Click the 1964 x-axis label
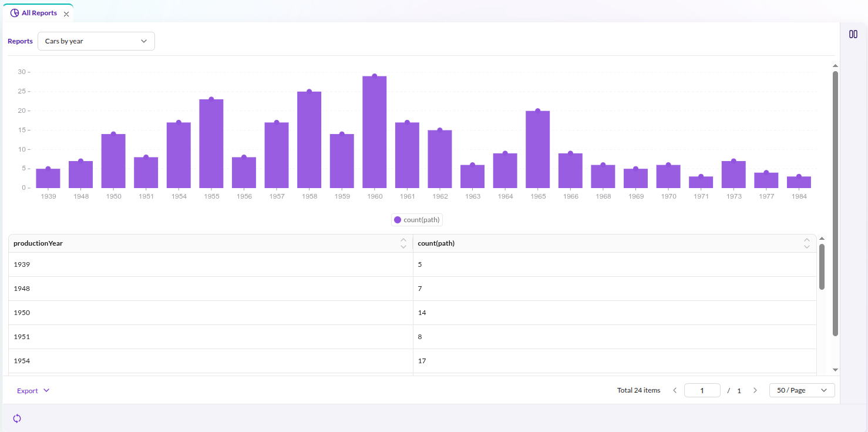This screenshot has width=868, height=432. (505, 196)
